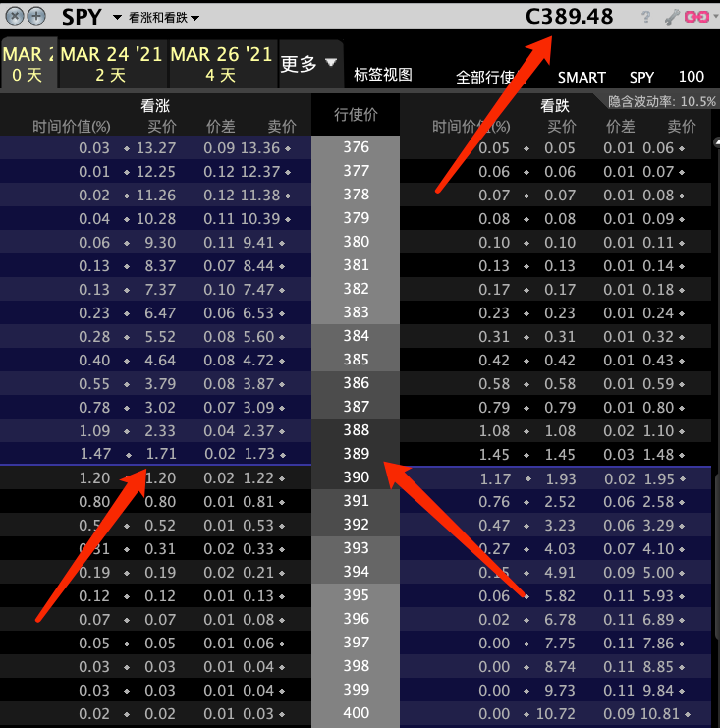
Task: Click call bid 9.30 at strike 380
Action: point(160,243)
